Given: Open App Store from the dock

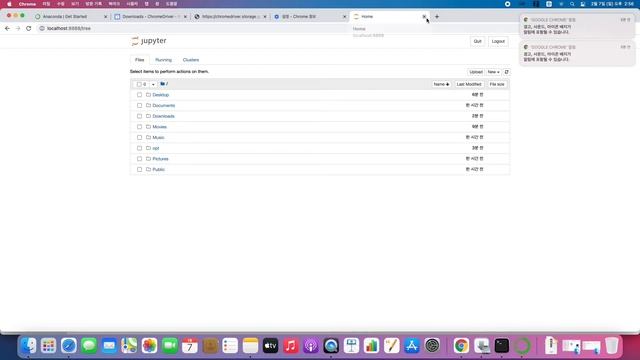Looking at the screenshot, I should tap(412, 346).
